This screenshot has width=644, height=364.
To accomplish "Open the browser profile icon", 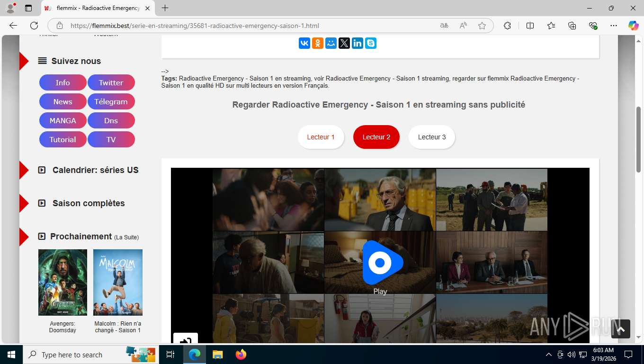I will [x=10, y=8].
